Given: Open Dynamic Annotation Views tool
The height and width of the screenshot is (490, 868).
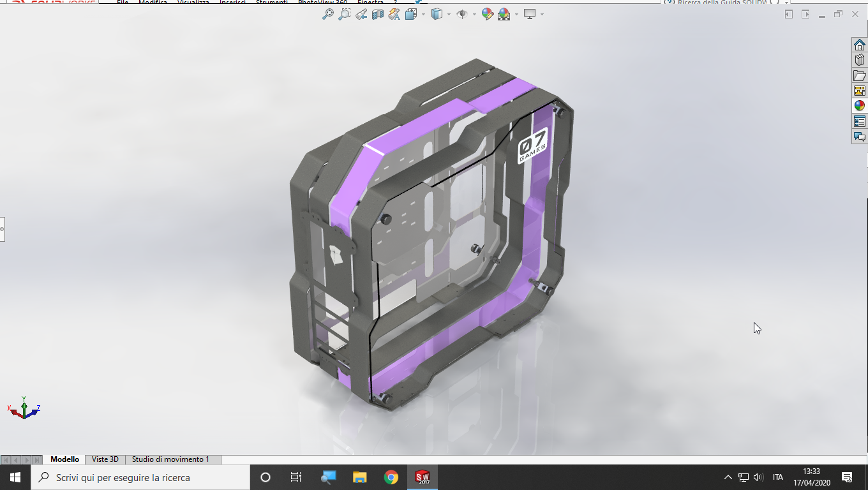Looking at the screenshot, I should coord(394,14).
